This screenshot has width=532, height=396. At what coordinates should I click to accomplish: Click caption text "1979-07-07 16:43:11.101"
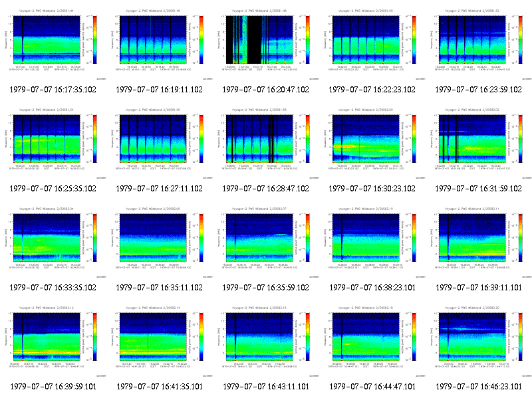pyautogui.click(x=266, y=387)
